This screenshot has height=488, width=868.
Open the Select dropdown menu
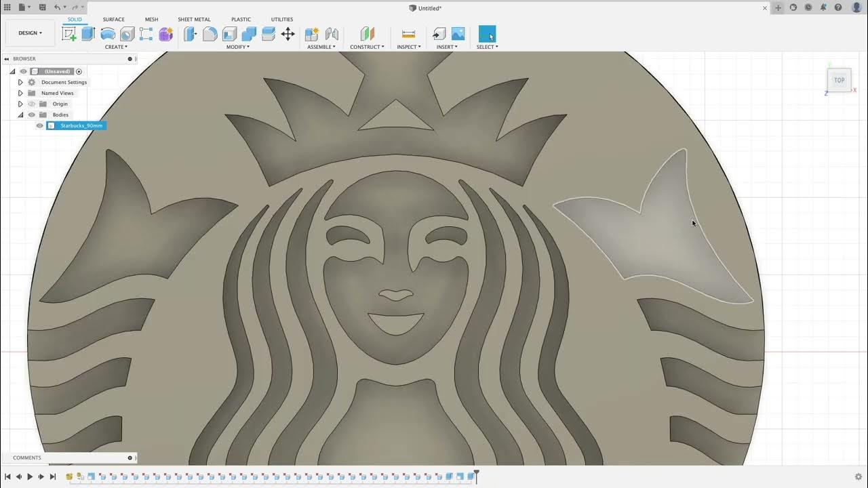click(487, 47)
